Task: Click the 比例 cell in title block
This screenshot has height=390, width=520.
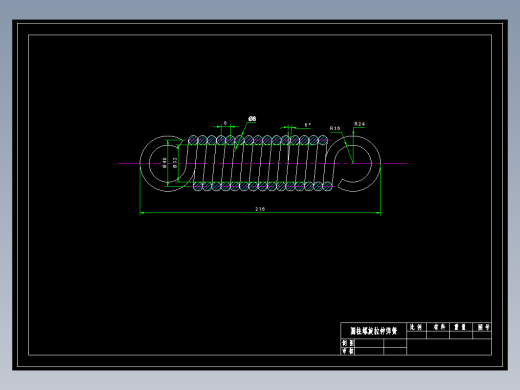Action: click(416, 327)
